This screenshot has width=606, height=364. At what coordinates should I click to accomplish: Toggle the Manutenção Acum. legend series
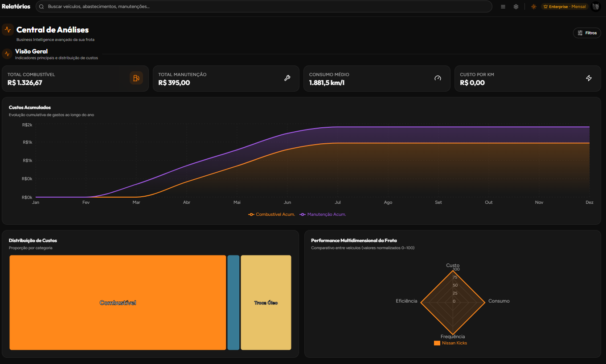pos(323,214)
